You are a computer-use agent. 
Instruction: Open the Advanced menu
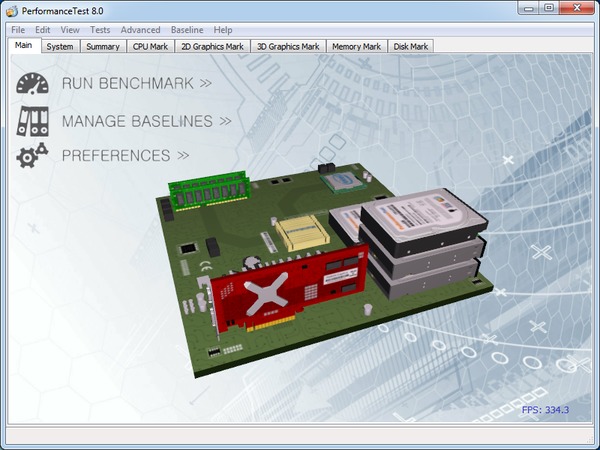(x=140, y=30)
